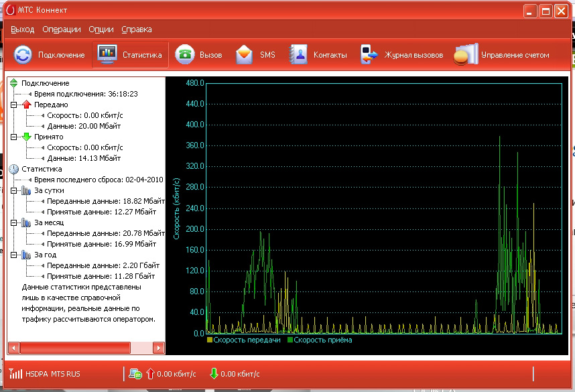
Task: Open Управление счетом account management icon
Action: click(x=466, y=55)
